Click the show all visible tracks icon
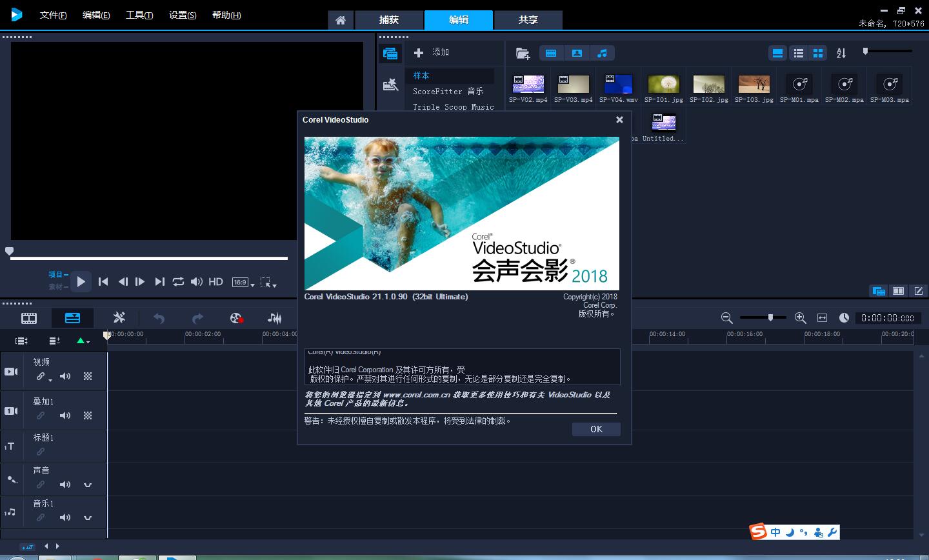Screen dimensions: 929x560 pos(21,341)
